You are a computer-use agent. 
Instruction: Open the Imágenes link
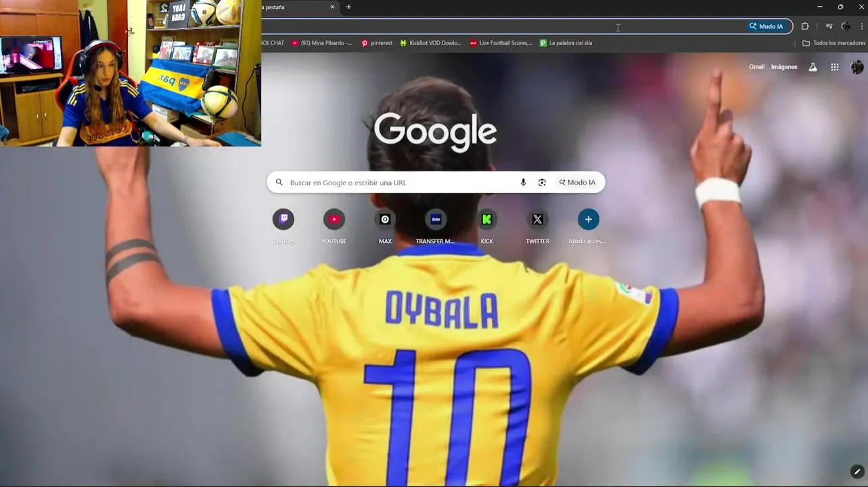[784, 67]
